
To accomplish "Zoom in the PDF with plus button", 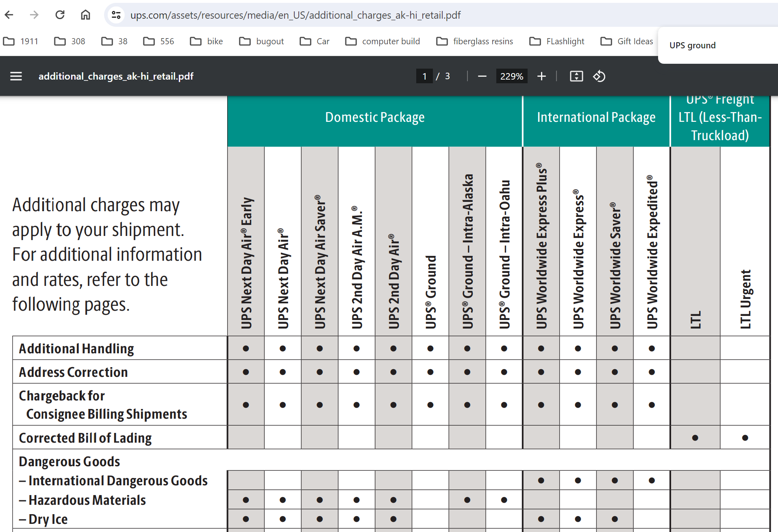I will click(541, 76).
